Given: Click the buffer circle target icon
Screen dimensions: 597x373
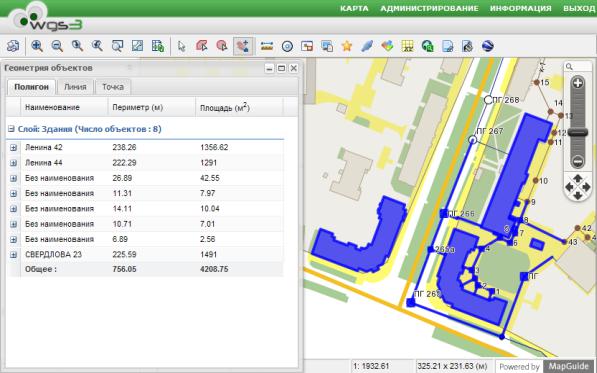Looking at the screenshot, I should click(287, 46).
